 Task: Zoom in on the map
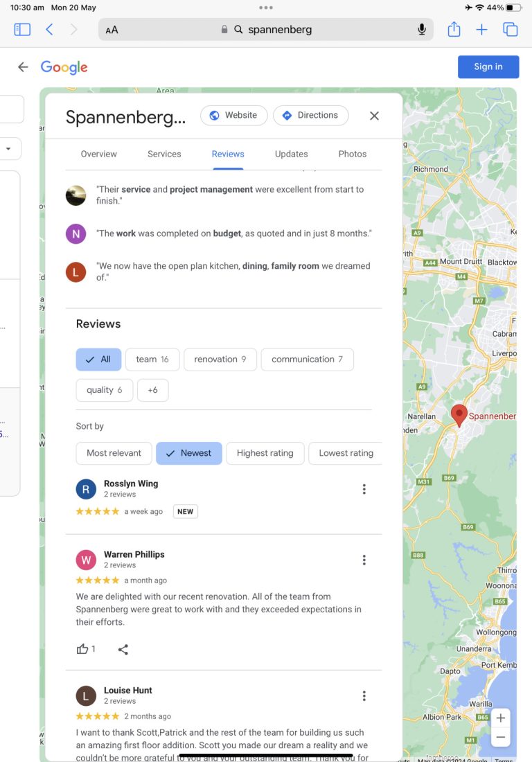(500, 718)
